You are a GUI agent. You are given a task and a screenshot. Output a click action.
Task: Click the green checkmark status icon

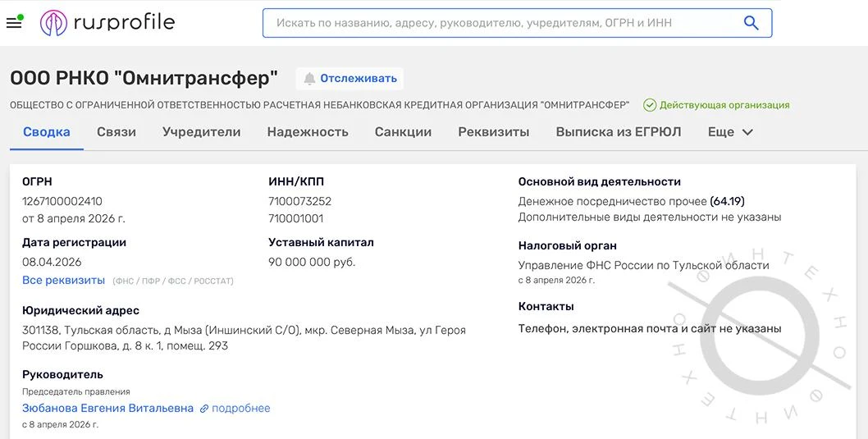point(649,105)
